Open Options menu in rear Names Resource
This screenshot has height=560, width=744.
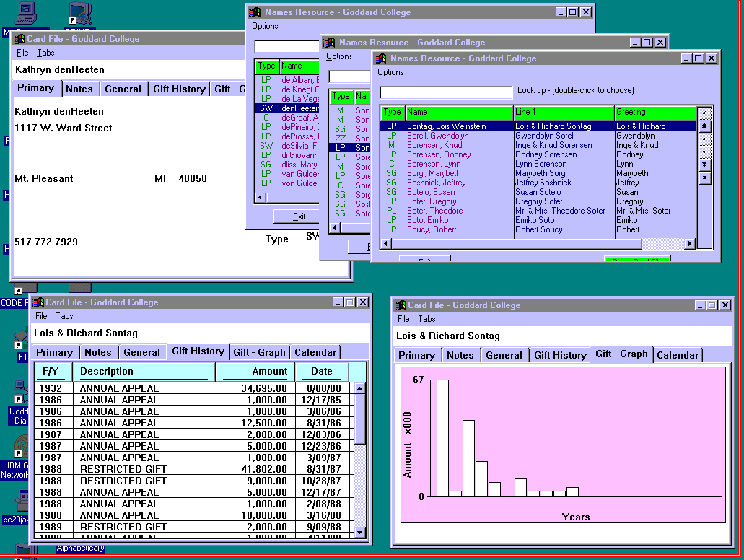pos(265,26)
